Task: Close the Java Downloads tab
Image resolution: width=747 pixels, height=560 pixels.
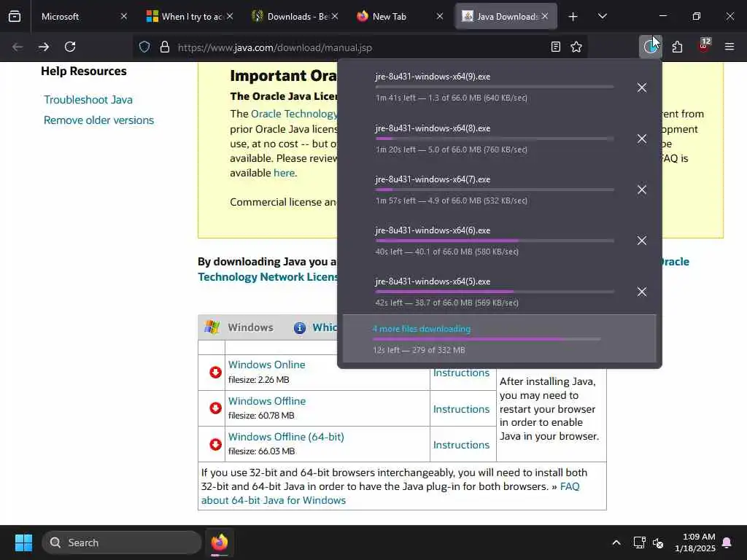Action: click(x=544, y=17)
